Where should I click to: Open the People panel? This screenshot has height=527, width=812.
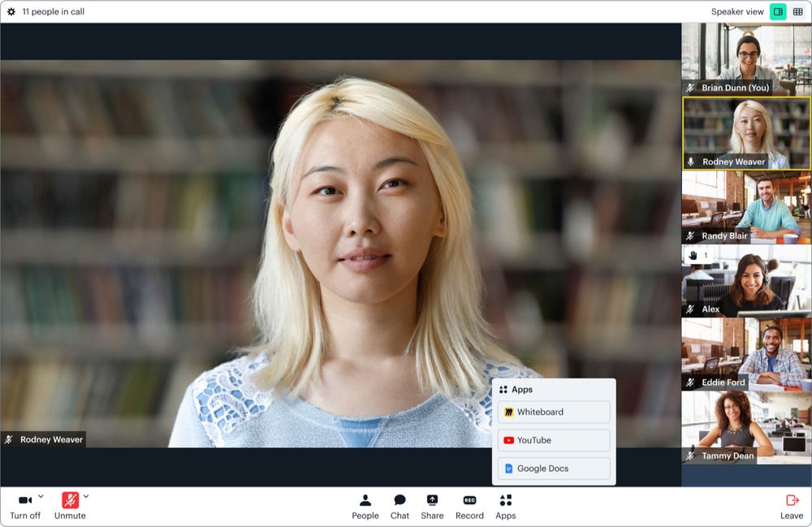[365, 505]
